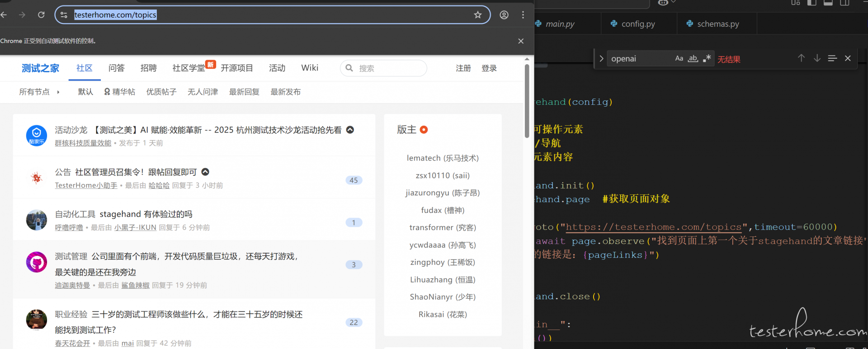Select the 无人问津 filter
The height and width of the screenshot is (349, 868).
203,92
